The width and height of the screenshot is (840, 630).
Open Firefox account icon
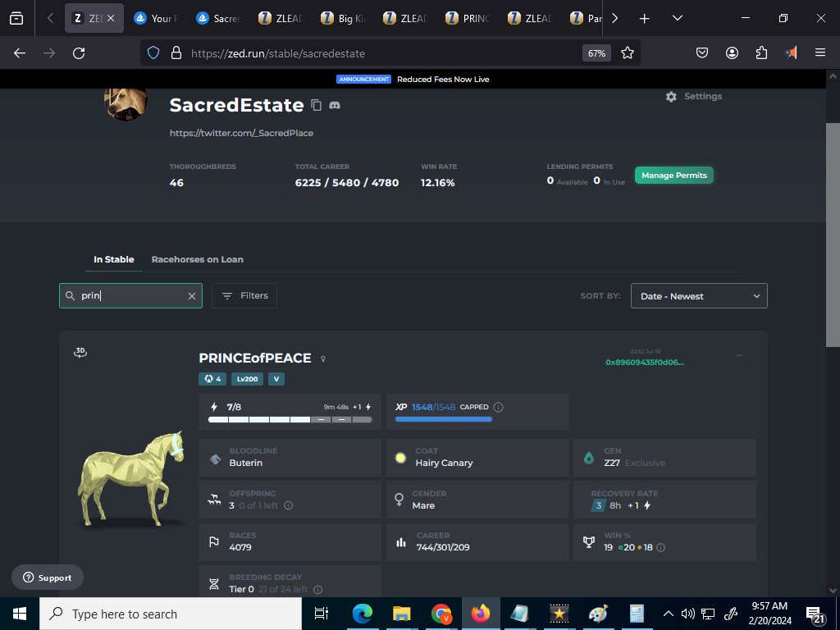pos(732,52)
